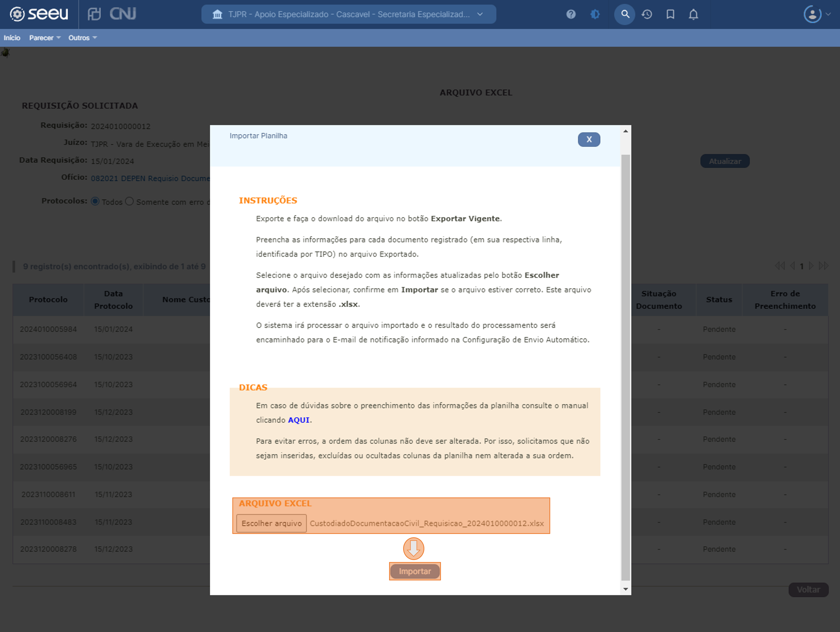Click protocol 2024010005984 cell
840x632 pixels.
coord(48,329)
